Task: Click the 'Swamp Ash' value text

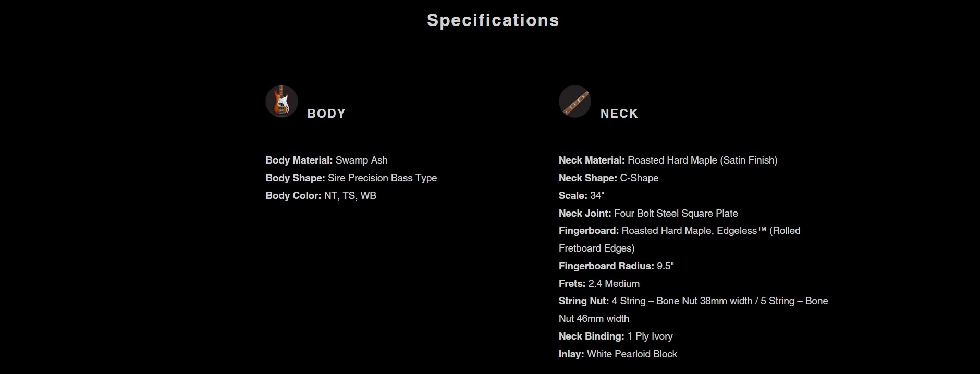Action: 362,160
